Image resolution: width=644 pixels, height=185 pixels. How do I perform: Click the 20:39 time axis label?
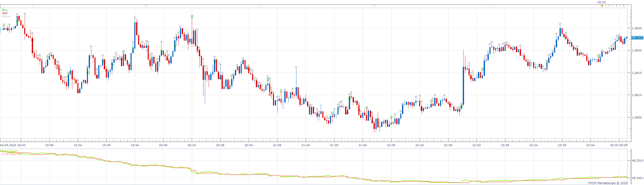[x=220, y=145]
